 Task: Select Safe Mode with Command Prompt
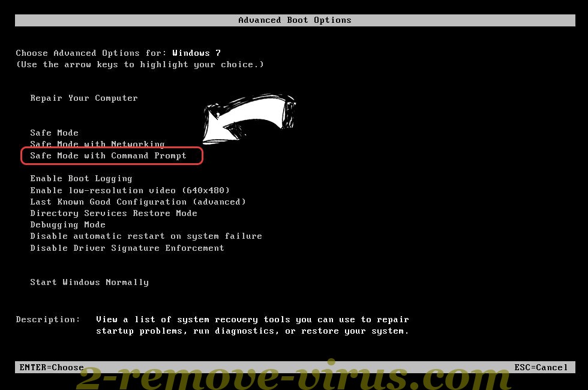pos(108,156)
